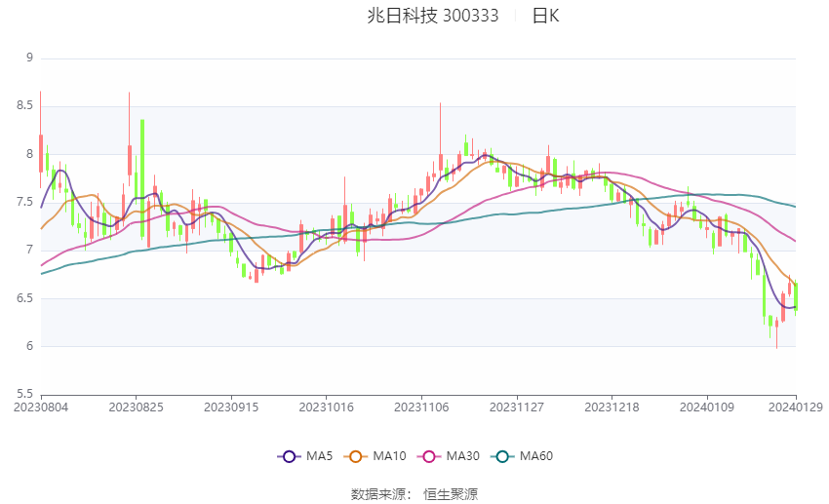Screen dimensions: 829x504
Task: Click the 6.5 price axis label
Action: coord(24,298)
